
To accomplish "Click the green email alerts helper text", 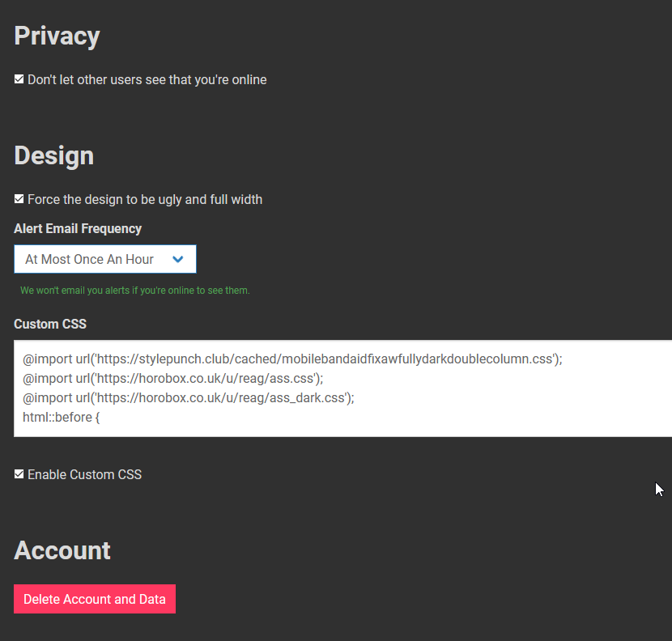I will (x=135, y=291).
